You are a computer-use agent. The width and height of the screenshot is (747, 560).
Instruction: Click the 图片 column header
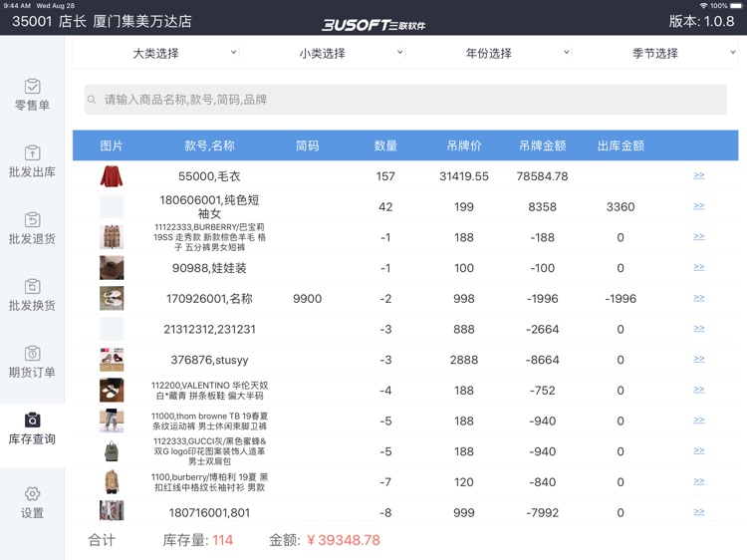coord(112,145)
